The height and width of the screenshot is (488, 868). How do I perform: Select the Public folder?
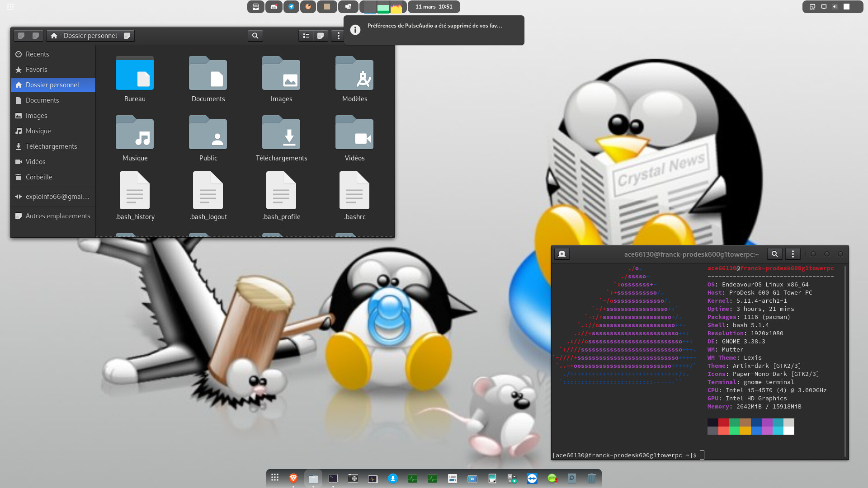pos(208,139)
